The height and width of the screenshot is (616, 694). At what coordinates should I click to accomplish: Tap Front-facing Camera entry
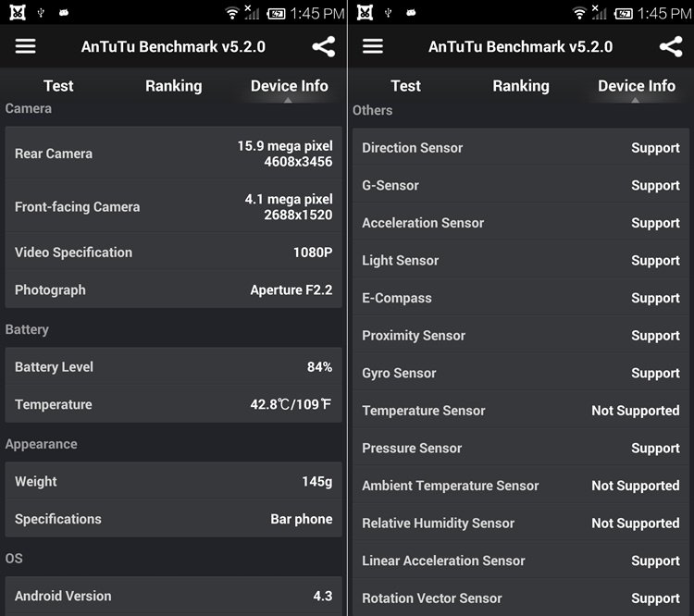(x=174, y=206)
